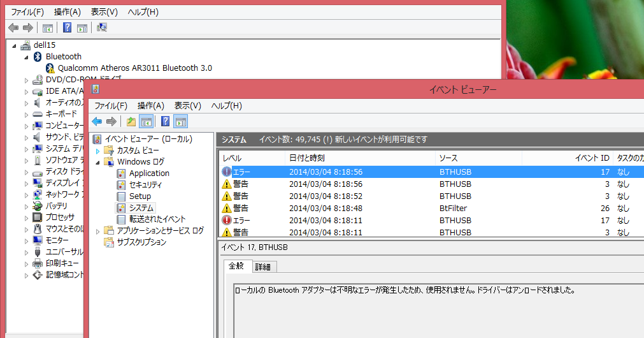
Task: Select 警告 BTHUSB event at 8:18:56
Action: [432, 184]
